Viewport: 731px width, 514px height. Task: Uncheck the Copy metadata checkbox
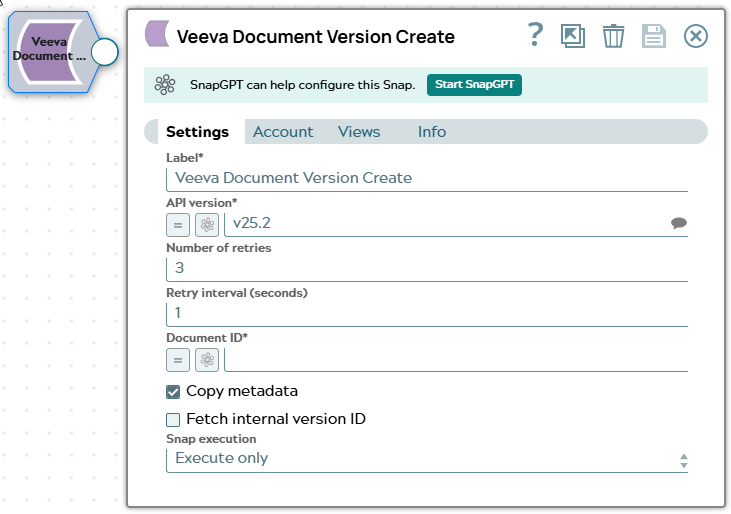pos(173,392)
